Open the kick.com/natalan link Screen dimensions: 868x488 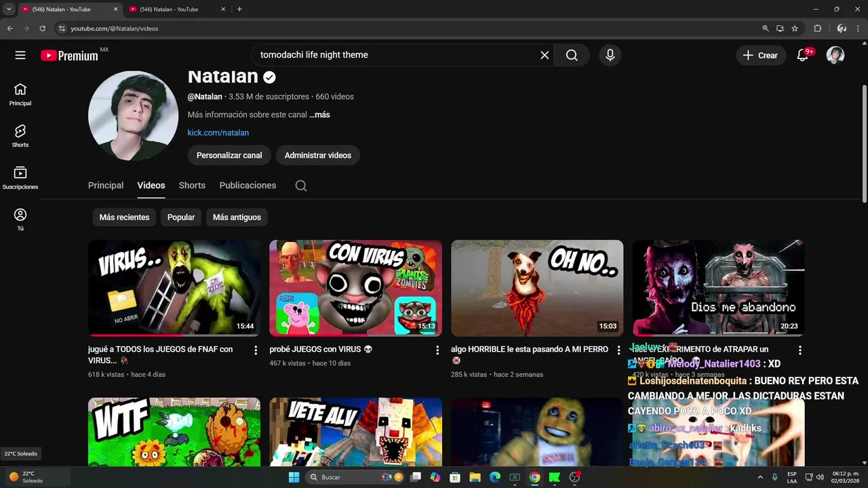click(x=218, y=133)
